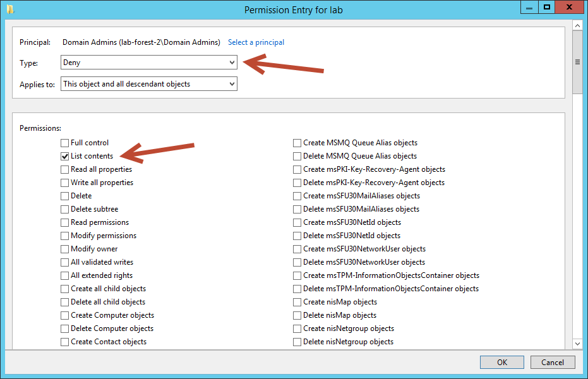
Task: Enable Write all properties permission
Action: pyautogui.click(x=65, y=183)
